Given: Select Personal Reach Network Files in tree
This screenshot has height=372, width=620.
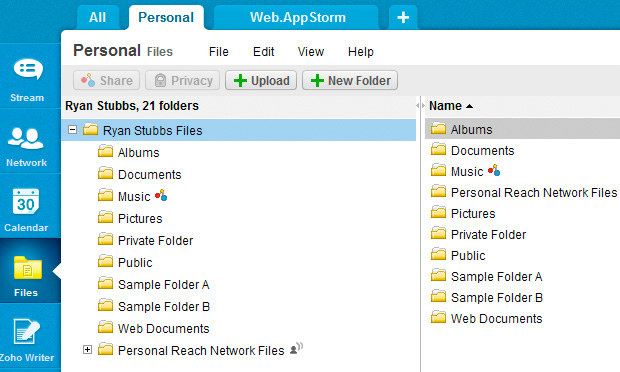Looking at the screenshot, I should pos(201,351).
